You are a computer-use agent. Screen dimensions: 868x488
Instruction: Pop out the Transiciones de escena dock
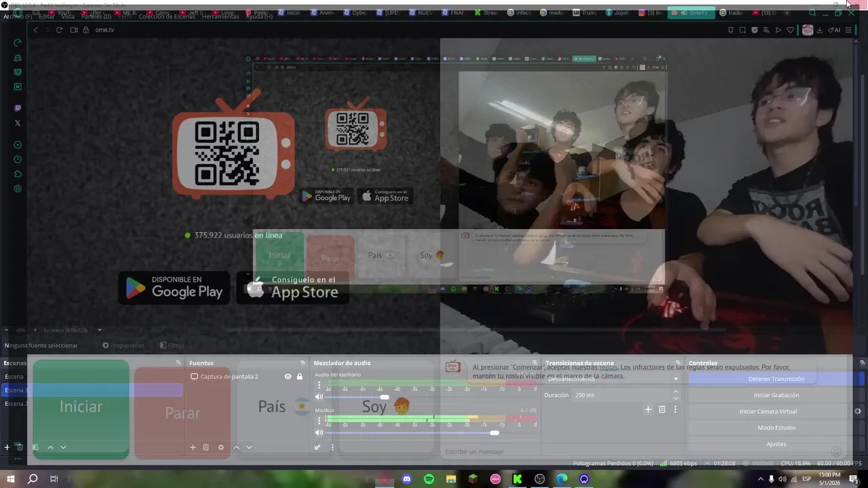(x=677, y=363)
